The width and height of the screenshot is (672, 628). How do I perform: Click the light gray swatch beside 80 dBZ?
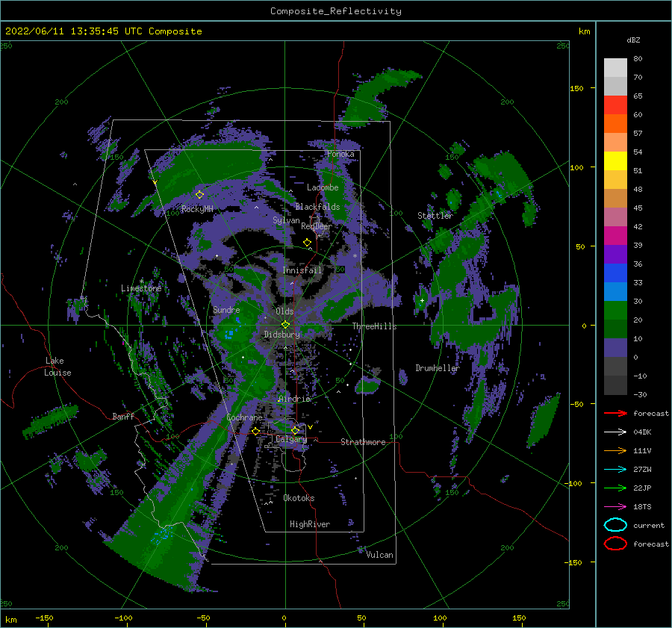coord(615,68)
